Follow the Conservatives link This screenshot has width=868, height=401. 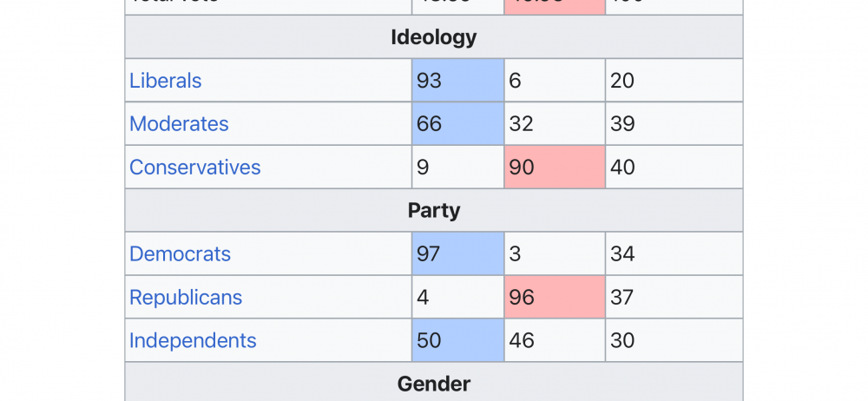pos(194,168)
